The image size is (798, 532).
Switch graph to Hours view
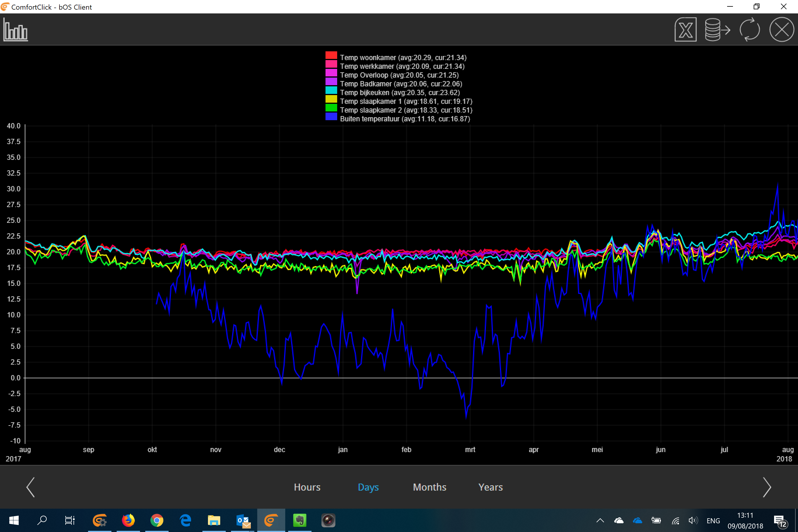coord(307,487)
